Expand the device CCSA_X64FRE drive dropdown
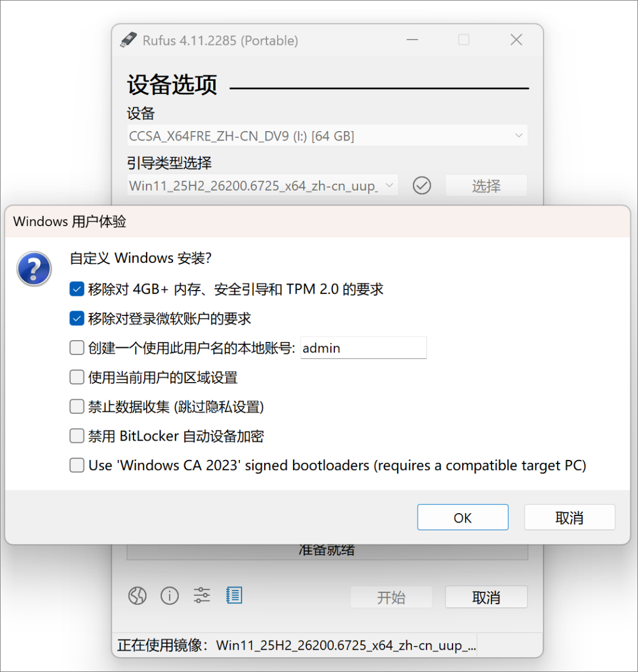 tap(327, 136)
